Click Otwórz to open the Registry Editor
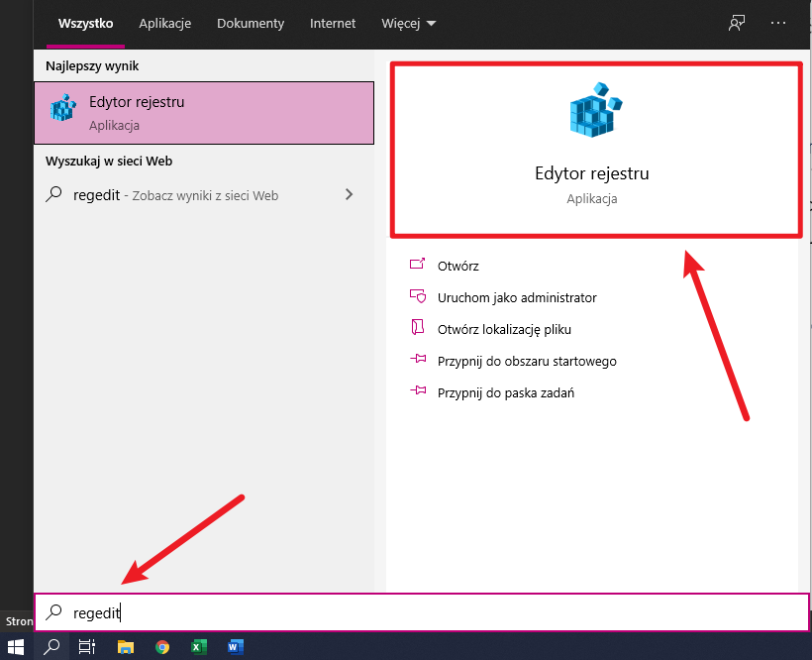The height and width of the screenshot is (660, 812). [457, 267]
